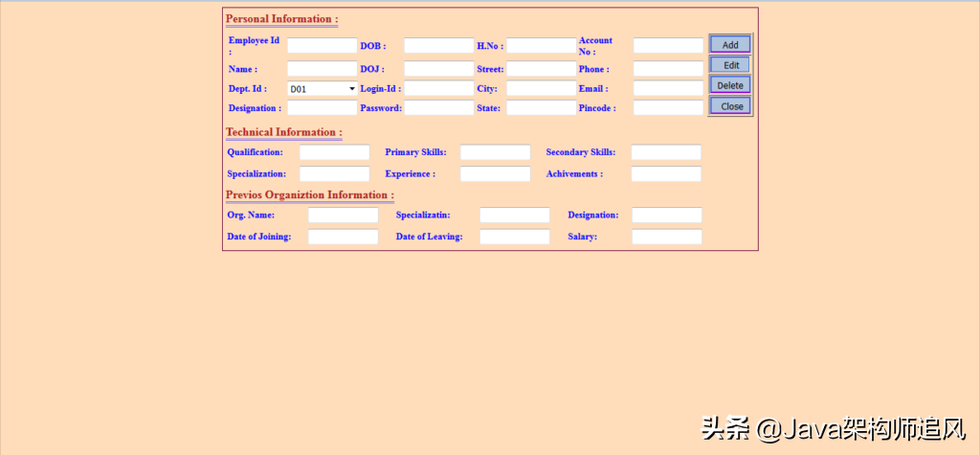Focus the Technical Information Specialization field
The height and width of the screenshot is (455, 980).
pos(334,174)
